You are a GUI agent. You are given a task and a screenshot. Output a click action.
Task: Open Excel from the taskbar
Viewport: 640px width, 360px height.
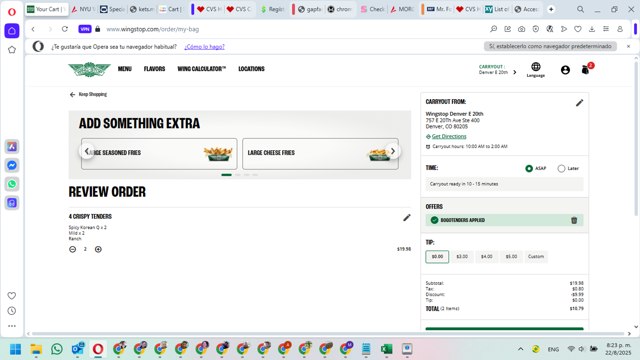386,349
